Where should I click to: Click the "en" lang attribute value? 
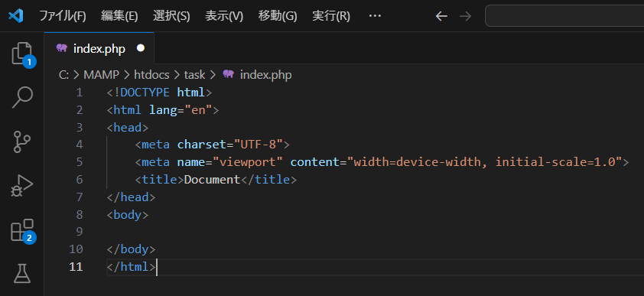(x=198, y=110)
